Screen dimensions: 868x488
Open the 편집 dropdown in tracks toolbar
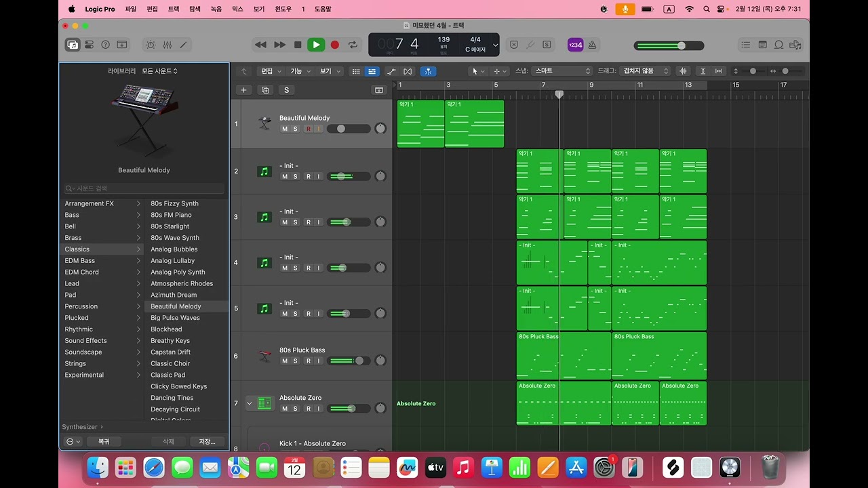(x=271, y=71)
